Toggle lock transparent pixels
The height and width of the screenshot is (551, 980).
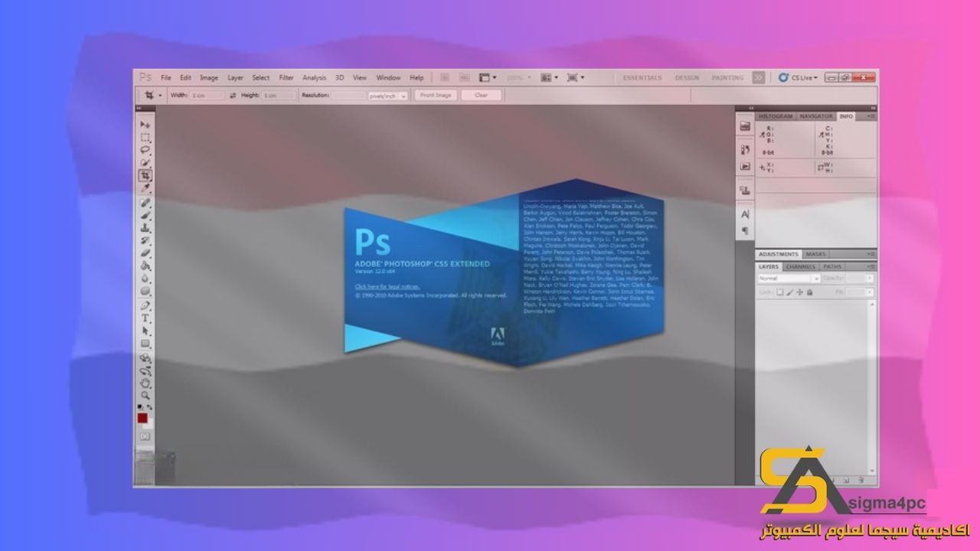pos(779,292)
